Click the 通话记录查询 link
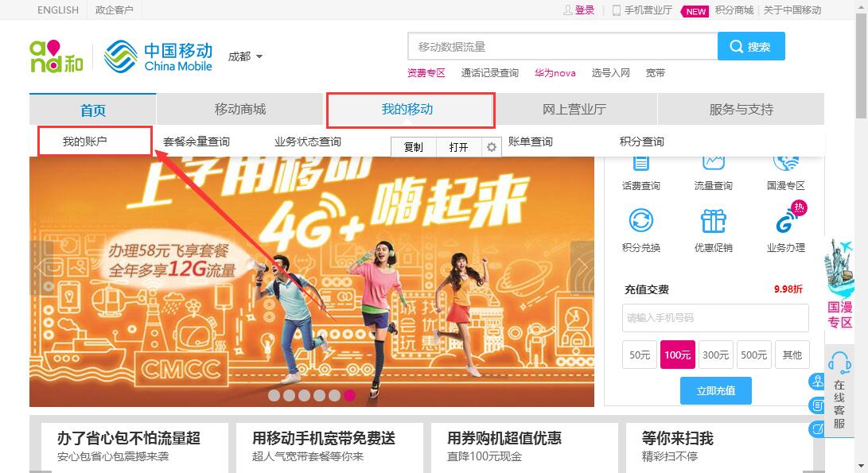The image size is (868, 473). coord(490,73)
